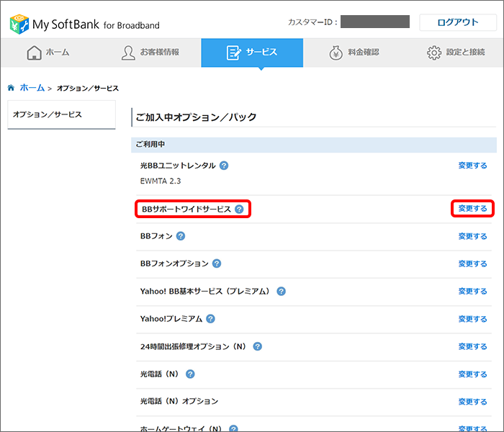Viewport: 504px width, 432px height.
Task: Click 変更する for Yahoo! BB基本サービス
Action: click(472, 291)
